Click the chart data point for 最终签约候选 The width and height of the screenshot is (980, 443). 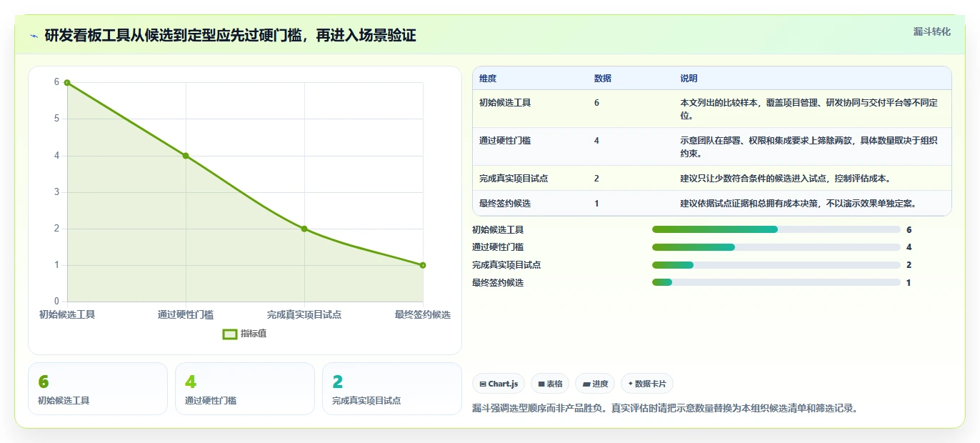coord(423,265)
